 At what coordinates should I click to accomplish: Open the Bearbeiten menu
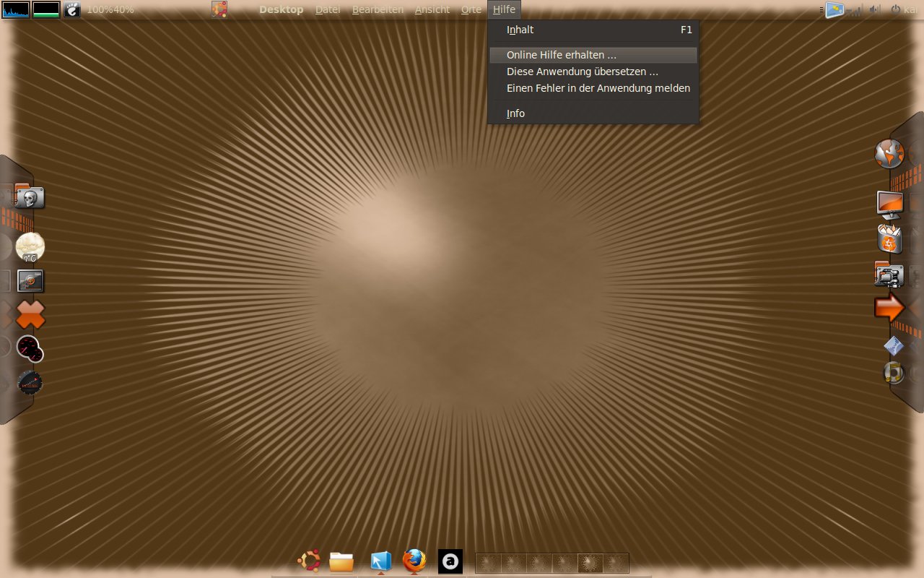point(378,9)
